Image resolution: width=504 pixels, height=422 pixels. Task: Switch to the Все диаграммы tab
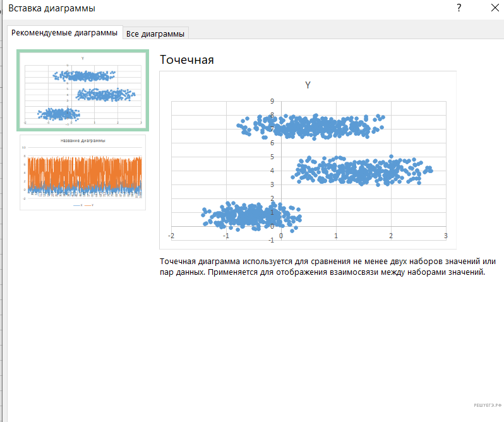point(155,33)
